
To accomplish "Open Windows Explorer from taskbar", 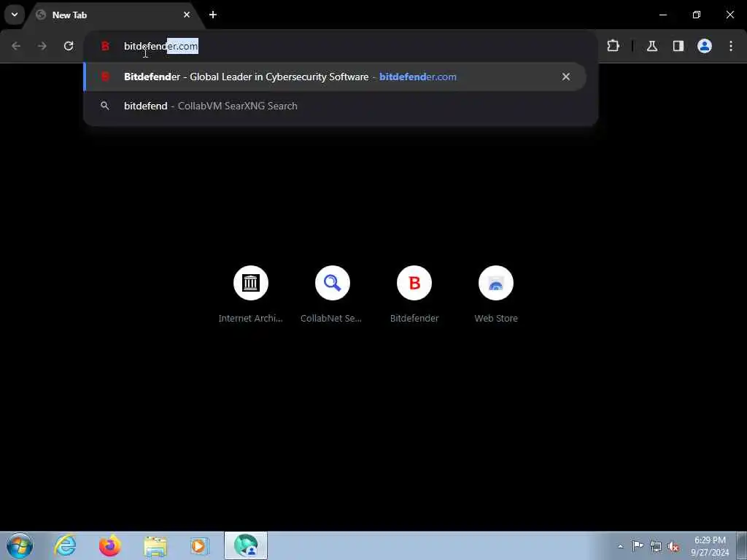I will click(155, 547).
